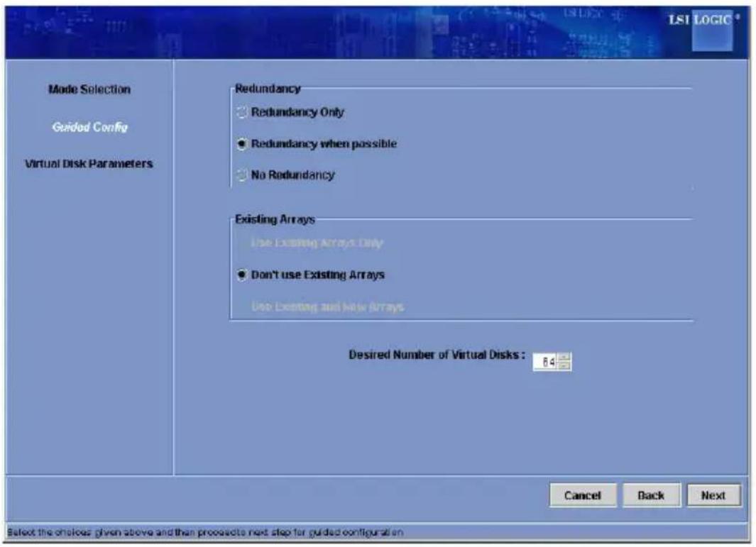
Task: Go to the Mode Selection step
Action: [x=89, y=89]
